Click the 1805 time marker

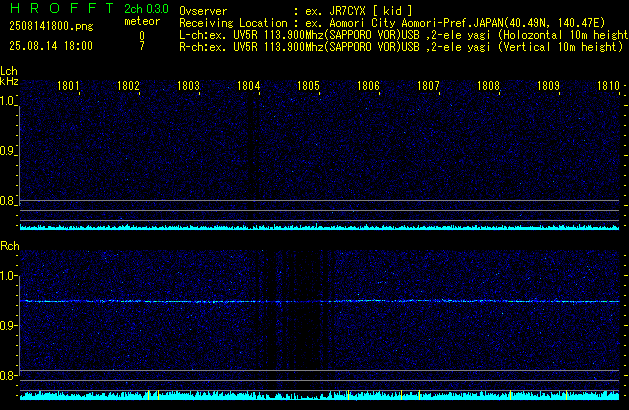pyautogui.click(x=308, y=86)
